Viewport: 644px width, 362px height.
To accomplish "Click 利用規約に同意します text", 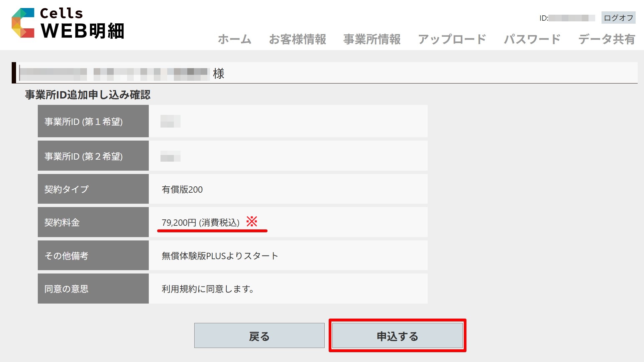I will 208,289.
